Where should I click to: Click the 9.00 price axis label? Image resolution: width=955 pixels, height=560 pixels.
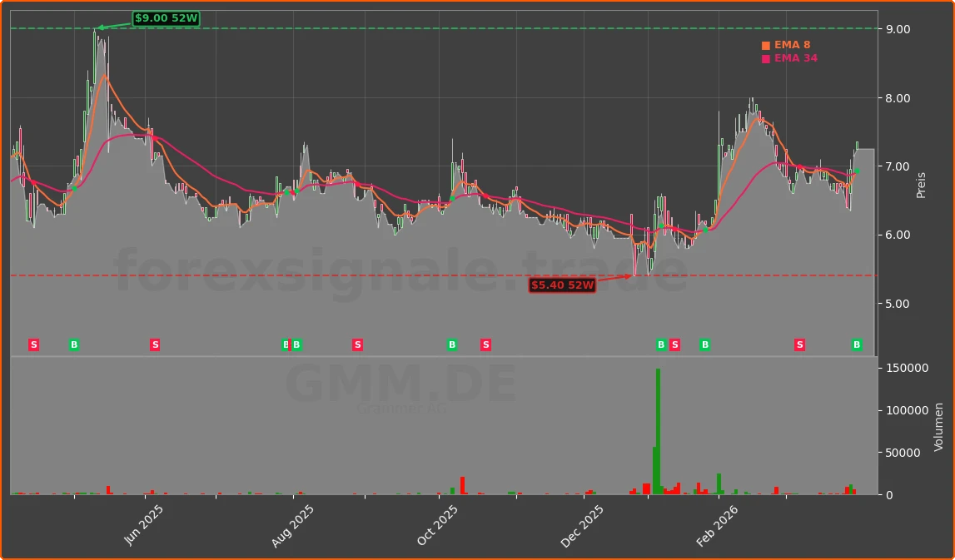point(899,29)
